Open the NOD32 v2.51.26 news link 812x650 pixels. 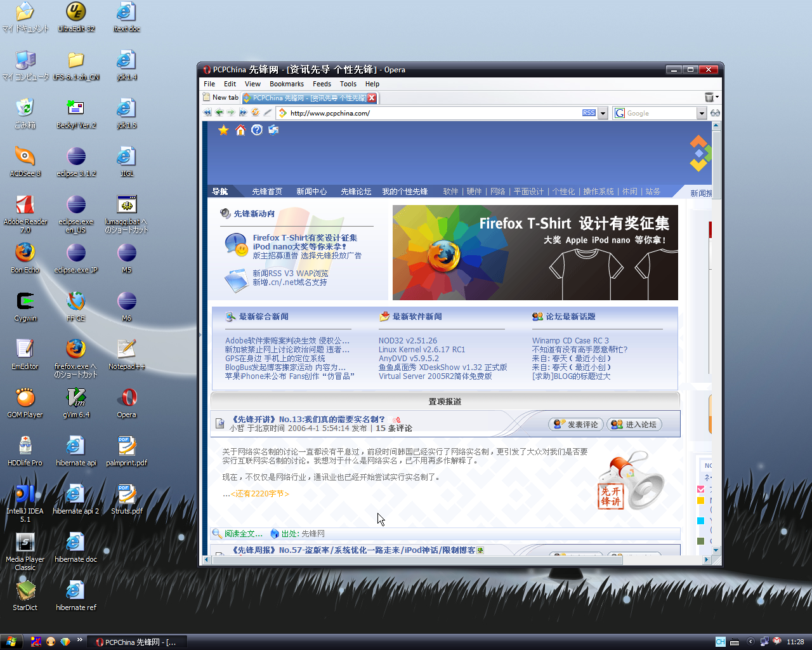point(408,341)
